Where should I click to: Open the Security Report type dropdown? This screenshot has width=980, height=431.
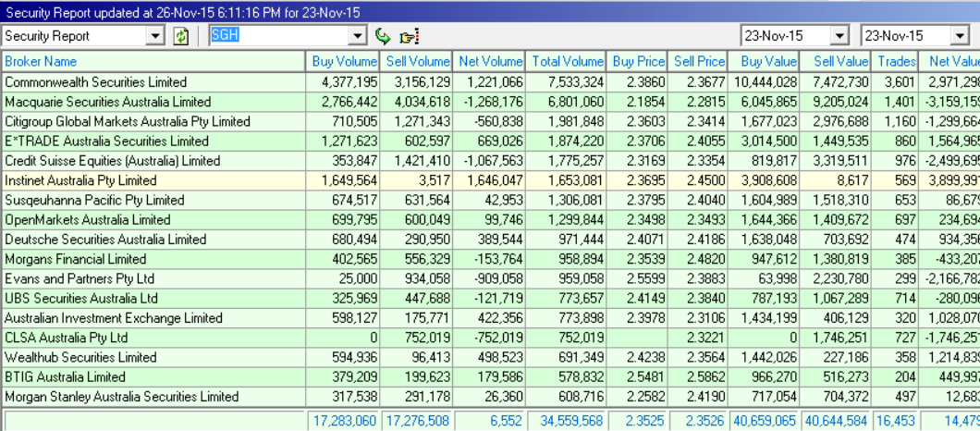pos(155,36)
